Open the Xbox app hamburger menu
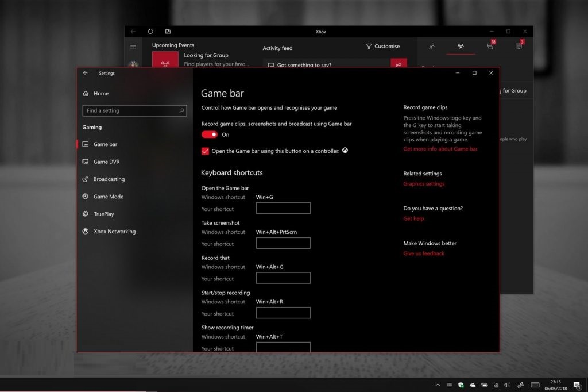 click(133, 47)
